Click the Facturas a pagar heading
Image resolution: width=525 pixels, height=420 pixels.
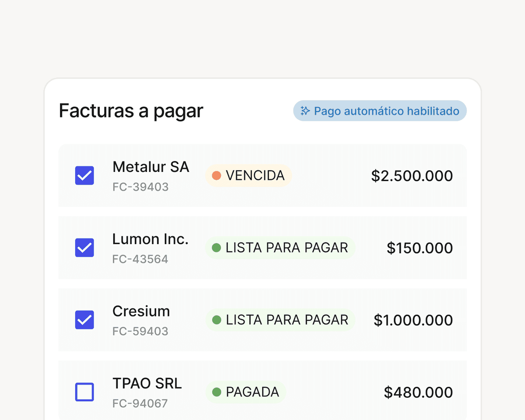131,111
